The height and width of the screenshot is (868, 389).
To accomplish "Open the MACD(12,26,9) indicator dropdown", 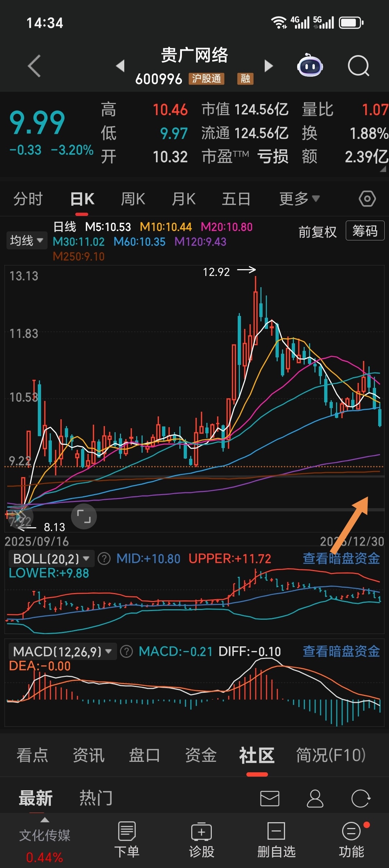I will 63,651.
